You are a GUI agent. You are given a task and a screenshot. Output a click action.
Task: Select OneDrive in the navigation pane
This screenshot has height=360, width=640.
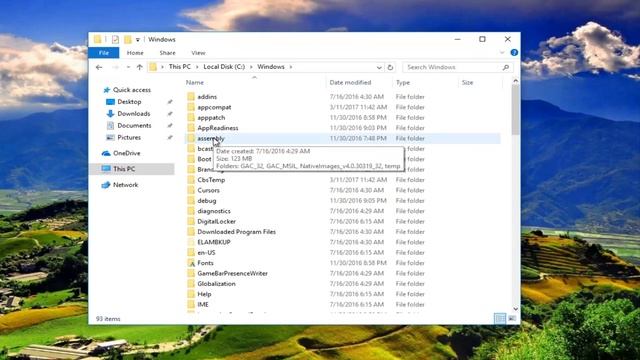127,153
